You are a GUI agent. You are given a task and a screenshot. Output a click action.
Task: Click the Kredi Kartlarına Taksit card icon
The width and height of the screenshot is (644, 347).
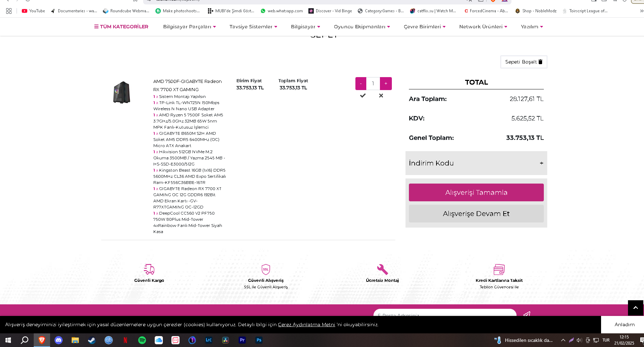(499, 269)
